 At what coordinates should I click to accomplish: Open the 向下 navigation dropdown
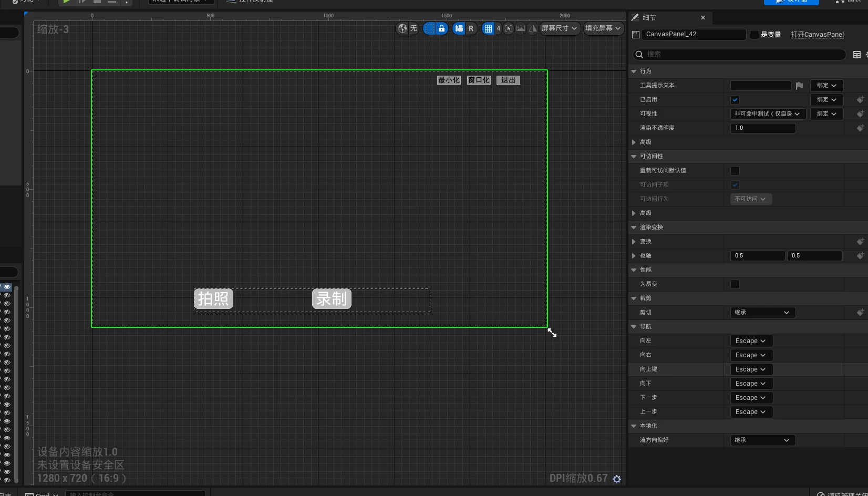coord(751,384)
